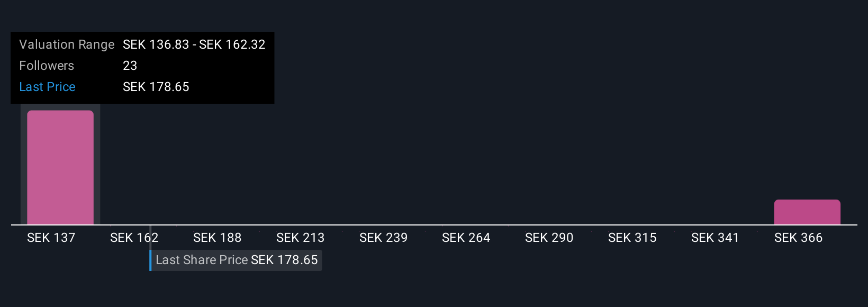Screen dimensions: 868x307
Task: Click the small pink bar at SEK 366
Action: tap(807, 212)
